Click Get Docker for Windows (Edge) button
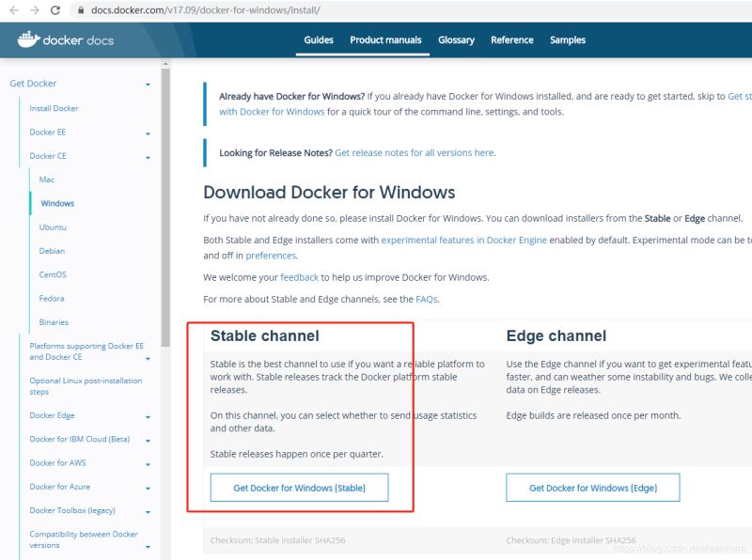This screenshot has width=752, height=560. pyautogui.click(x=593, y=487)
